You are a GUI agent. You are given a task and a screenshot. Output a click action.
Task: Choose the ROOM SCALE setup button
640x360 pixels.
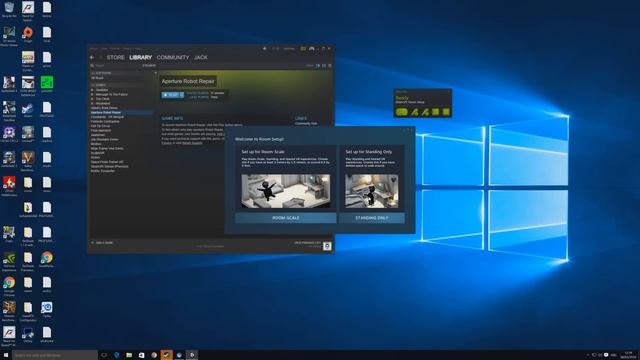pos(285,218)
